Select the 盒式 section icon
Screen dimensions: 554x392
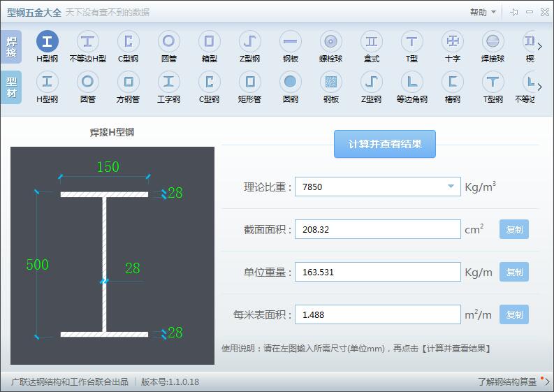coord(372,42)
